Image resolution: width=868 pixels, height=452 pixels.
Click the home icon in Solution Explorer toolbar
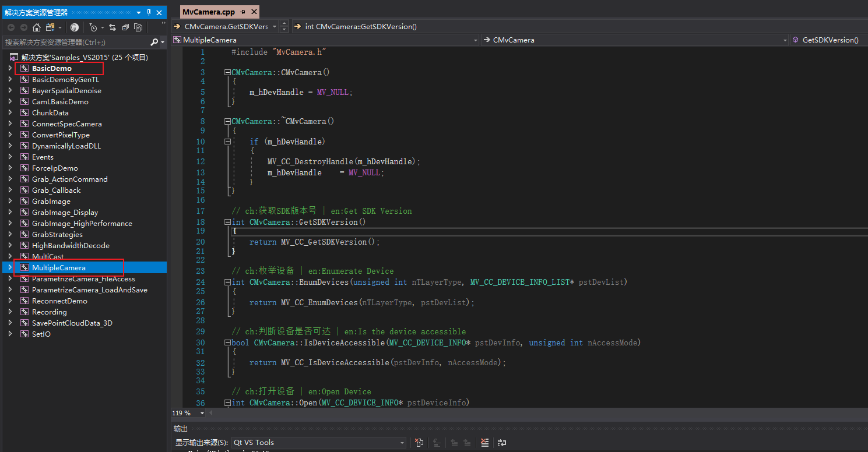36,27
